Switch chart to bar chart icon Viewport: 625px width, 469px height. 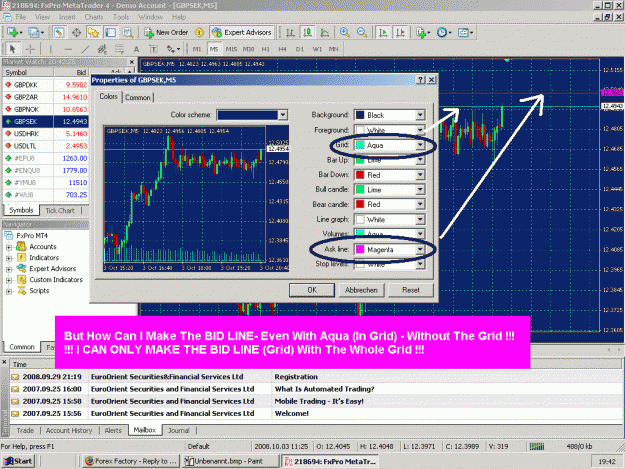pyautogui.click(x=290, y=32)
